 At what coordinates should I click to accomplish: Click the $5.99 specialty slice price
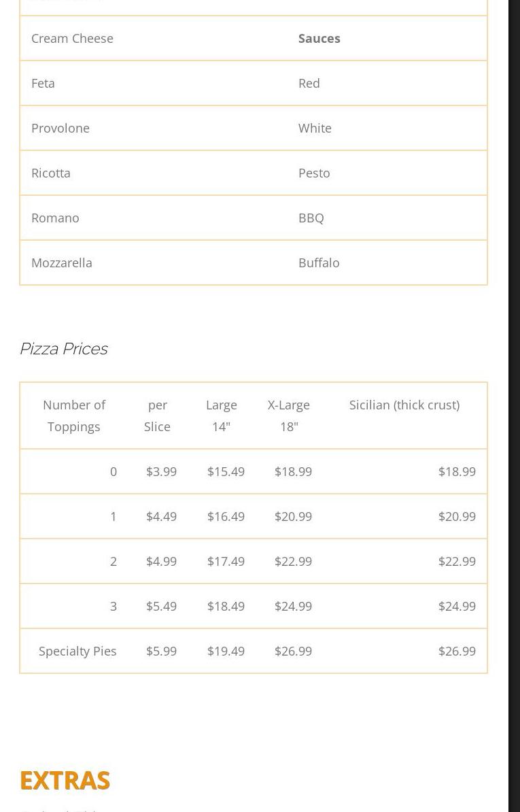point(161,651)
